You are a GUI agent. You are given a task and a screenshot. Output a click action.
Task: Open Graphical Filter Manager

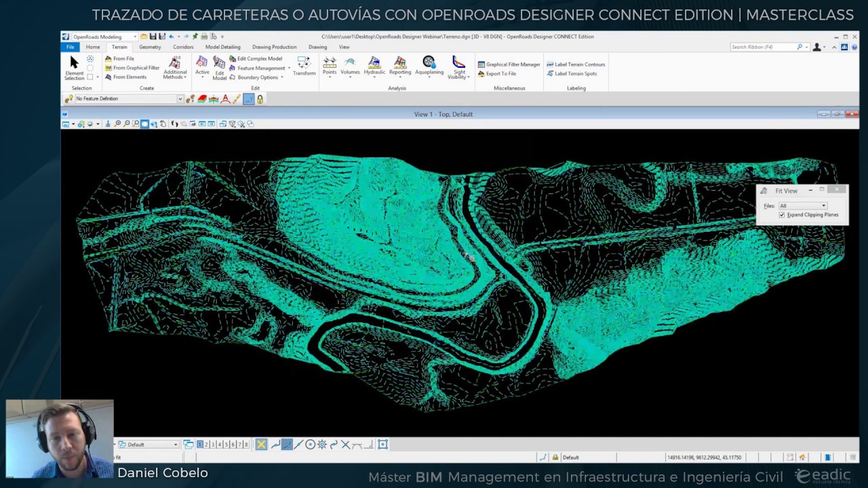[x=509, y=64]
